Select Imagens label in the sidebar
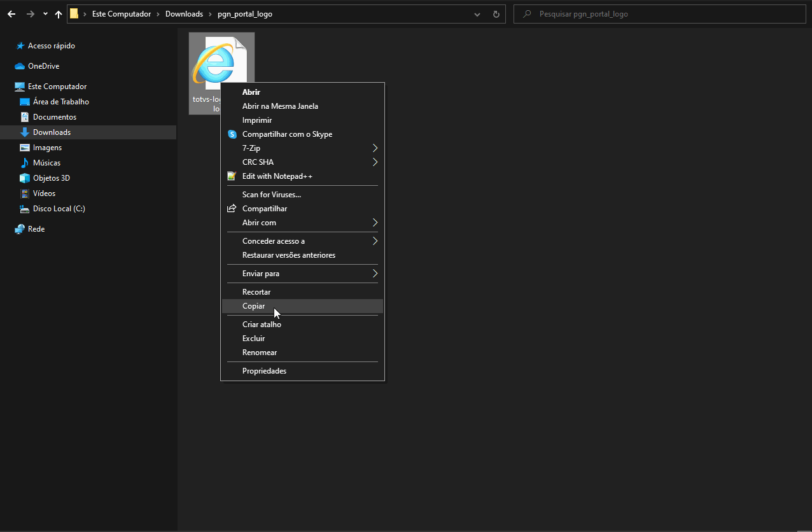Screen dimensions: 812x532 coord(48,148)
